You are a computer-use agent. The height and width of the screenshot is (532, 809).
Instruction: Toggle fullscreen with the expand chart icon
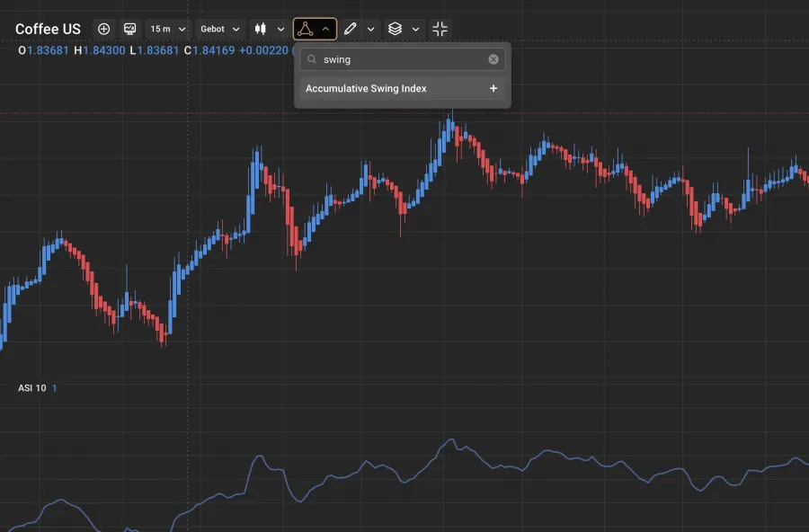440,28
